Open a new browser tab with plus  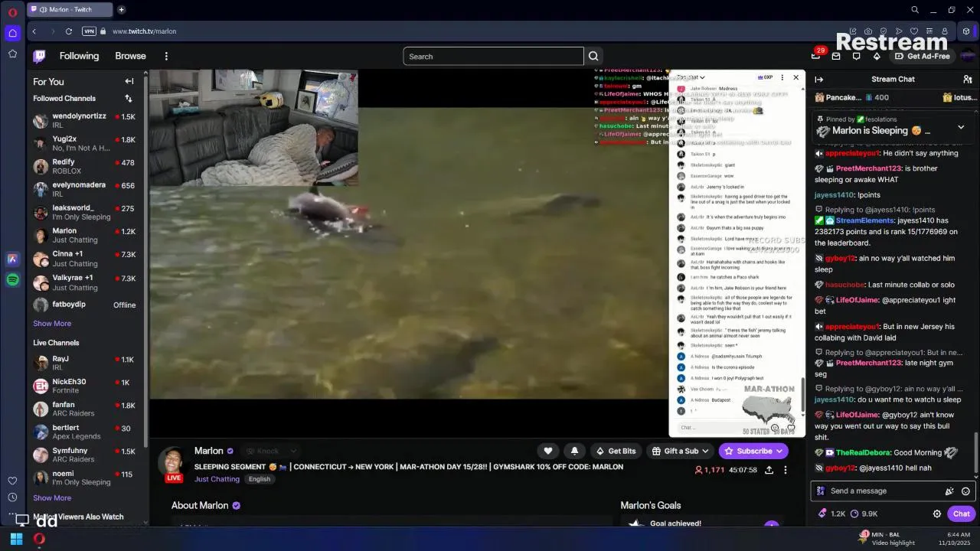[x=121, y=9]
